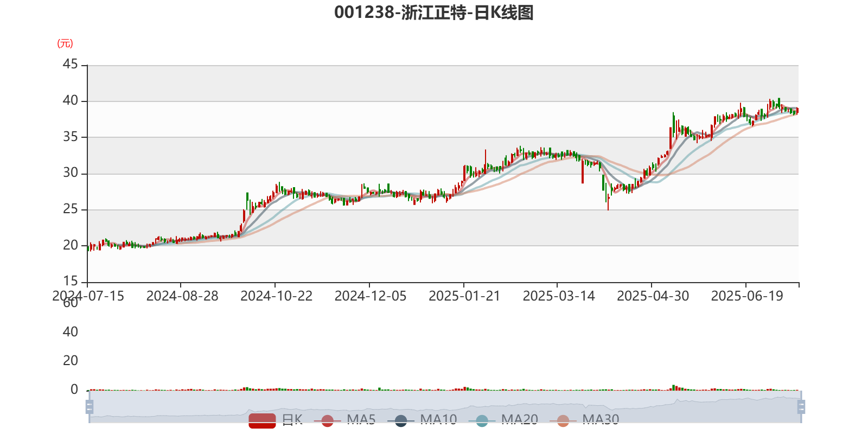
Task: Click the 25 price axis label
Action: click(71, 209)
